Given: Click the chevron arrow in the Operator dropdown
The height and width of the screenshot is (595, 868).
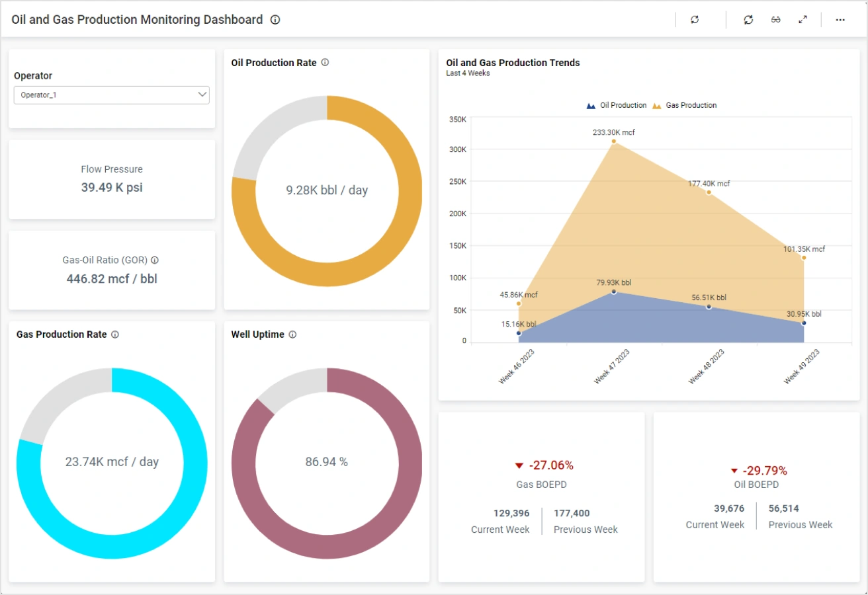Looking at the screenshot, I should 202,95.
